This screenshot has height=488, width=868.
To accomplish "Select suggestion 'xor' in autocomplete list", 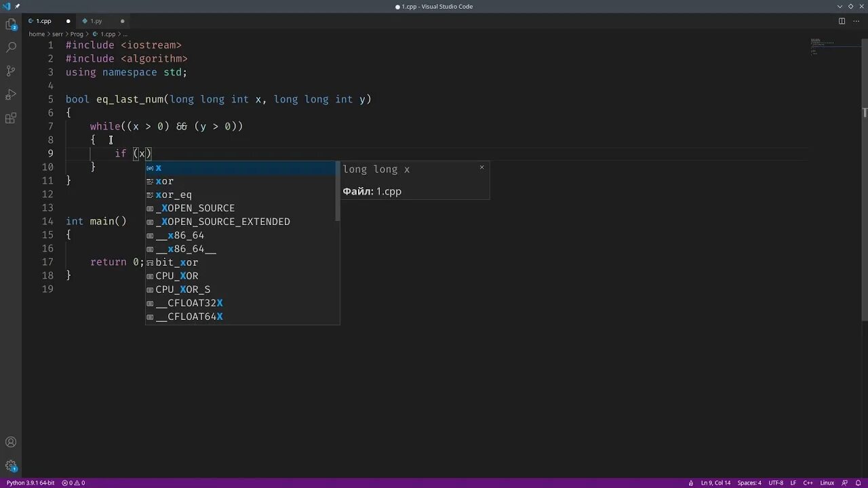I will 241,181.
